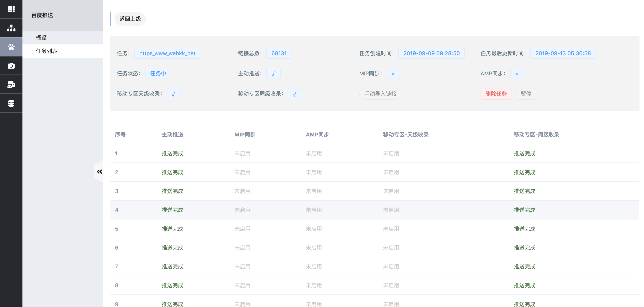Viewport: 644px width, 307px height.
Task: Collapse the side panel with double-chevron
Action: [x=99, y=172]
